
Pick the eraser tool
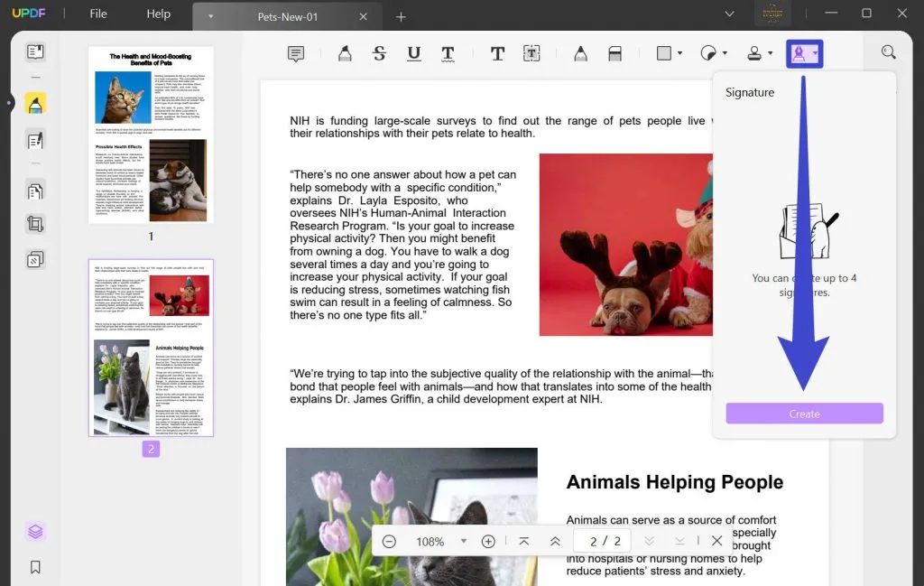(614, 54)
